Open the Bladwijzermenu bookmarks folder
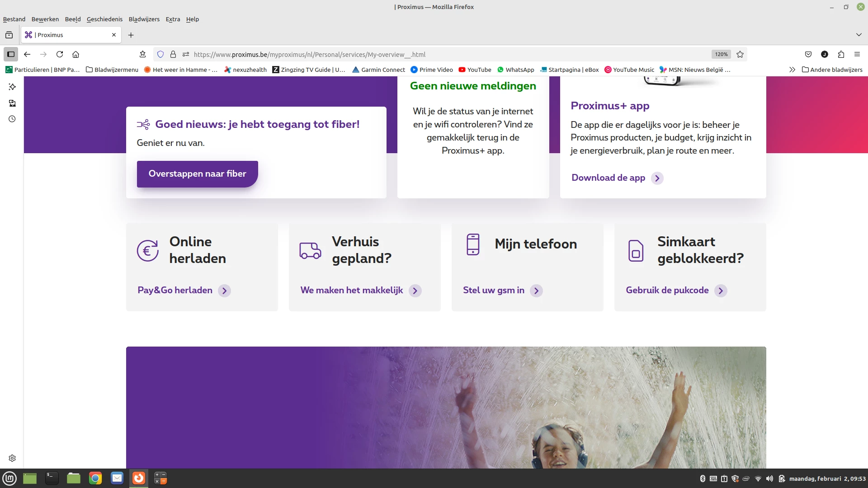 (x=112, y=70)
